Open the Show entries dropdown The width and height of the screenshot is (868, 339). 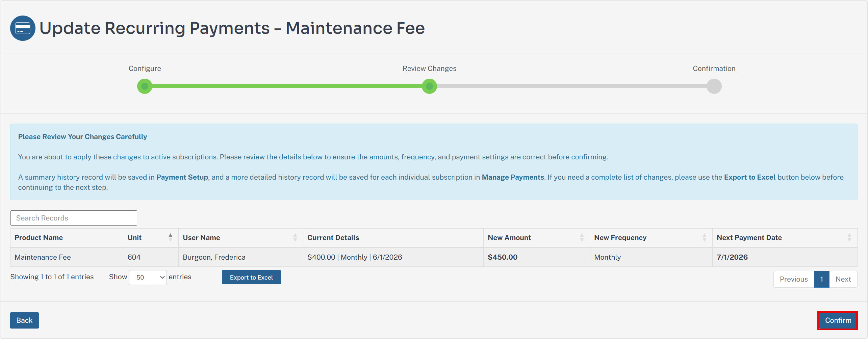[148, 277]
